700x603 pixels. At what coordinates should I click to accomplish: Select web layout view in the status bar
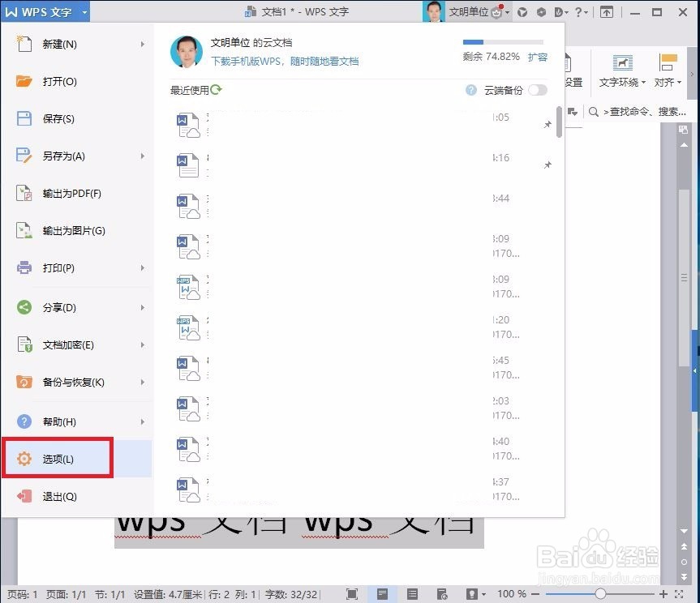tap(442, 593)
